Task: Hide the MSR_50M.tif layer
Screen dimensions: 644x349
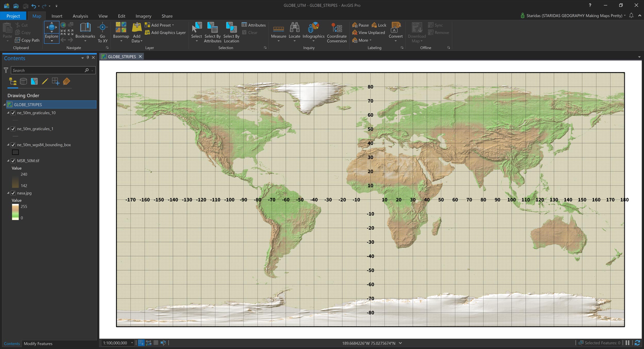Action: point(13,161)
